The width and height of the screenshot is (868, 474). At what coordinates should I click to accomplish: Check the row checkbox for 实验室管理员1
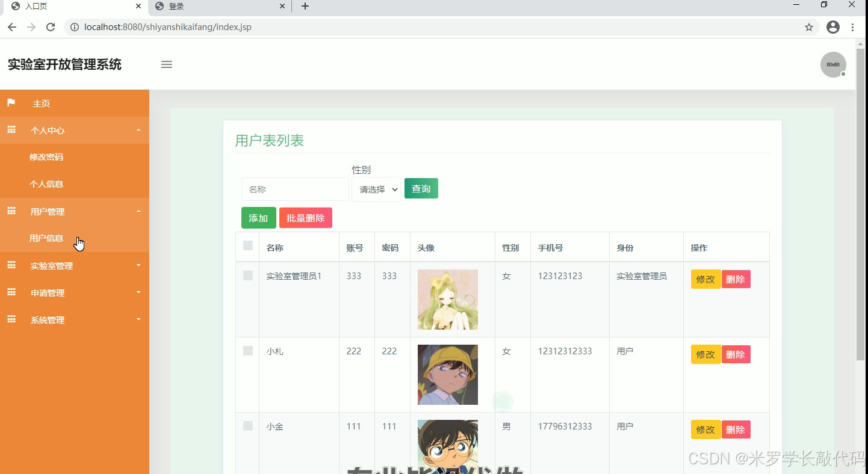click(247, 275)
